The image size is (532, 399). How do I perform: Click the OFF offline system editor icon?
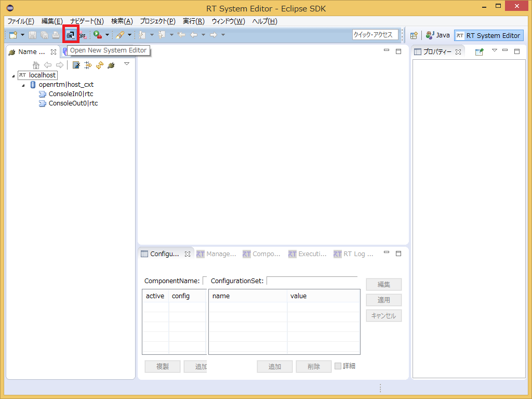point(83,35)
